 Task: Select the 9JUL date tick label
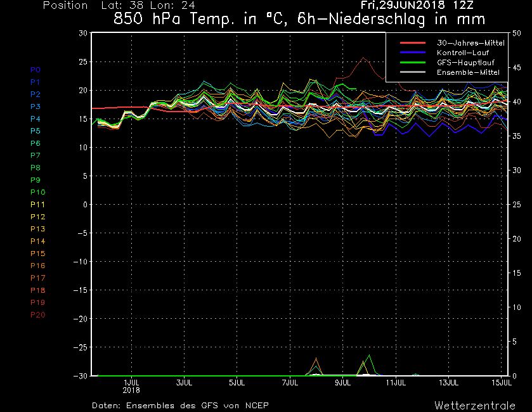(342, 383)
